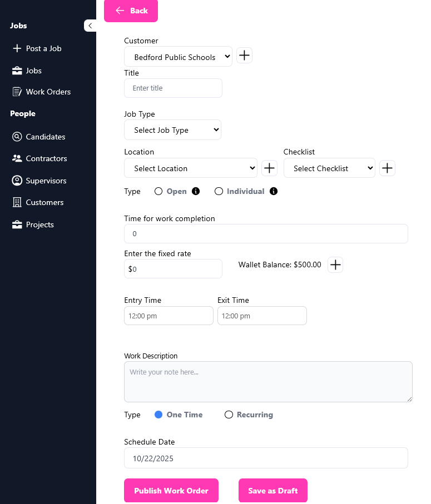Focus the Title input field

click(x=173, y=88)
